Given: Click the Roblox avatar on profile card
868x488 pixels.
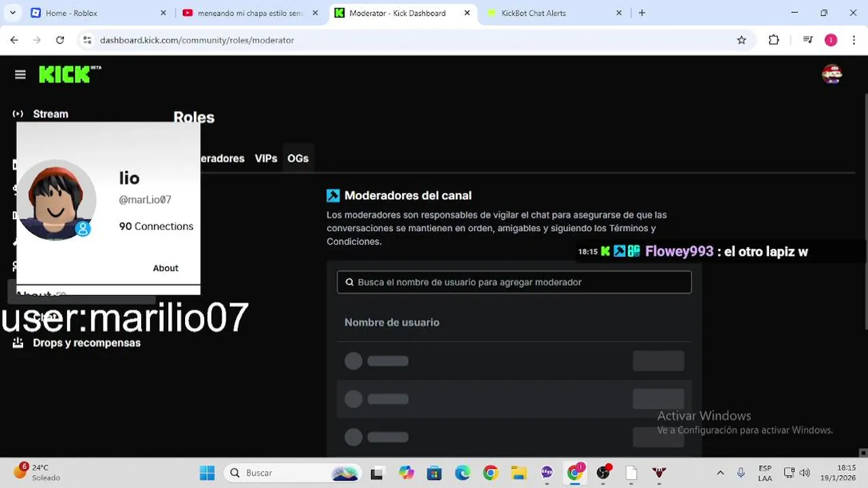Looking at the screenshot, I should pos(56,200).
